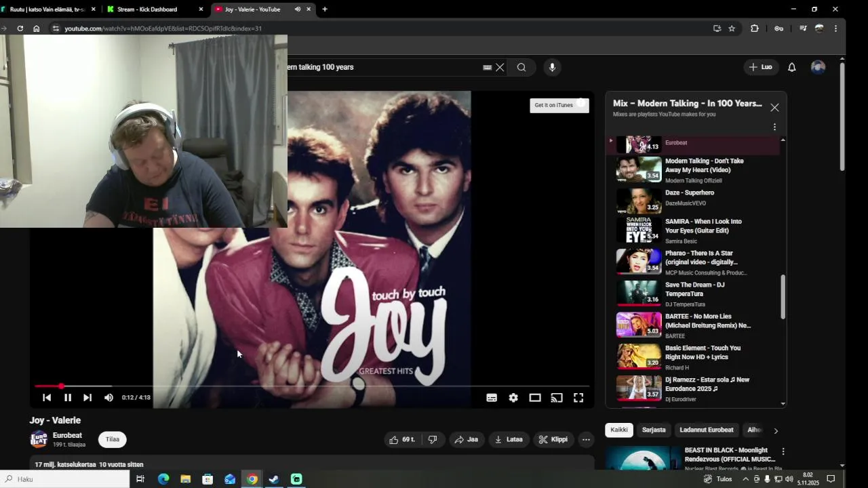Viewport: 868px width, 488px height.
Task: Download the video with Lataa button
Action: [x=509, y=440]
